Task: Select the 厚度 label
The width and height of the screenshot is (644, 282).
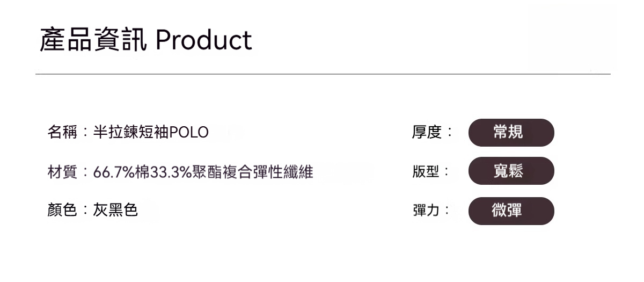Action: click(427, 132)
